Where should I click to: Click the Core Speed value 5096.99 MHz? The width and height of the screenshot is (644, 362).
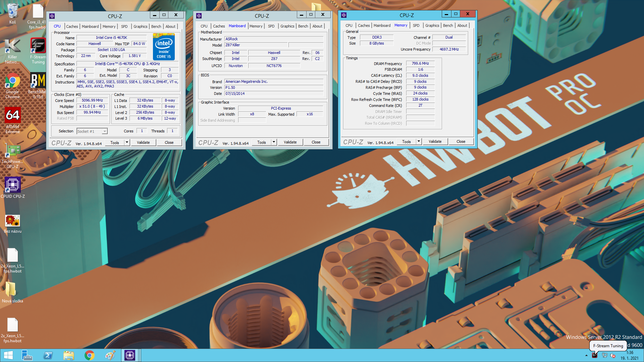(x=92, y=100)
